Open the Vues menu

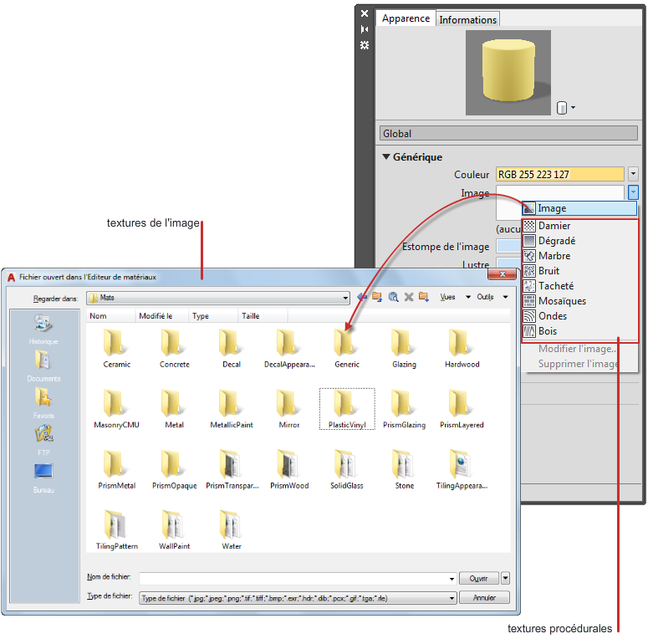click(455, 297)
